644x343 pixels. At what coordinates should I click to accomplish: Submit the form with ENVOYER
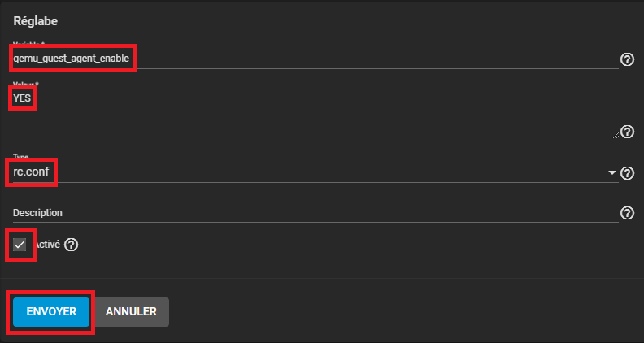coord(51,311)
